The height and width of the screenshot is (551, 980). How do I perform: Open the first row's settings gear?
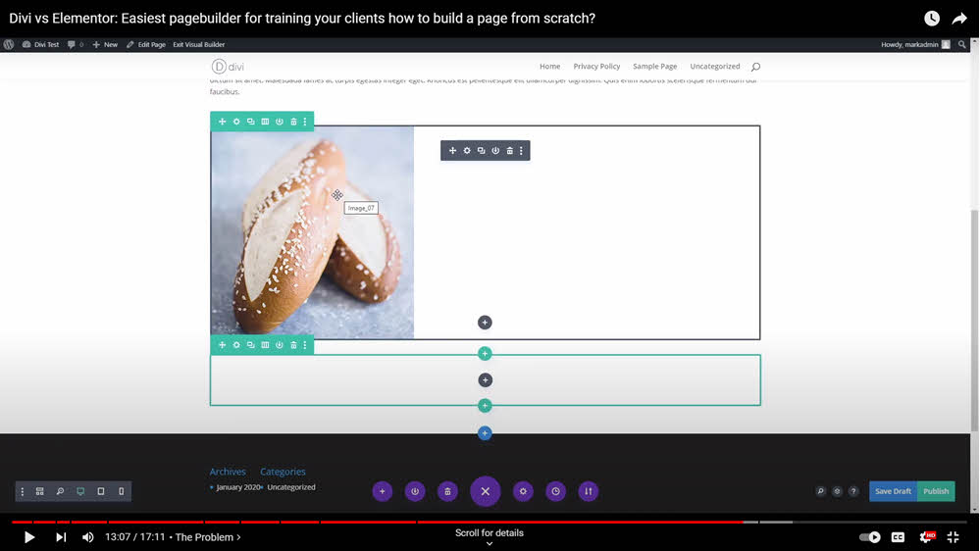[x=236, y=122]
